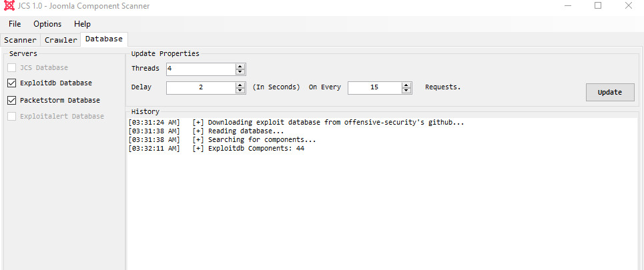Increase On Every requests with up arrow
Viewport: 644px width, 270px height.
[x=406, y=85]
